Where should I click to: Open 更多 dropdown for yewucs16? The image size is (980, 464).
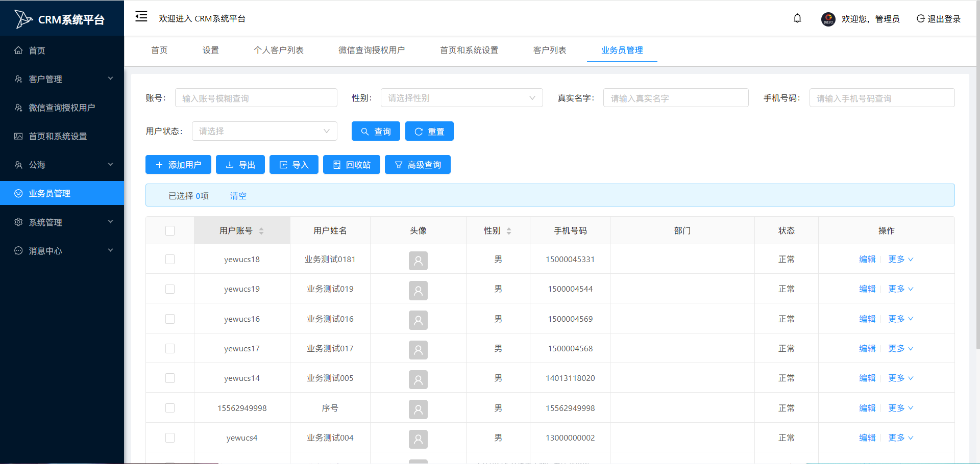(900, 319)
